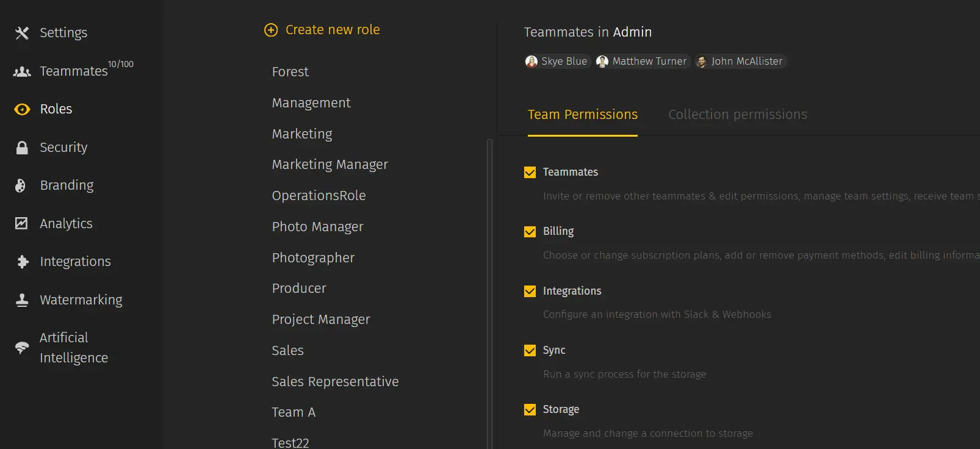This screenshot has width=980, height=449.
Task: Click 'Run a sync process for the storage'
Action: 625,375
